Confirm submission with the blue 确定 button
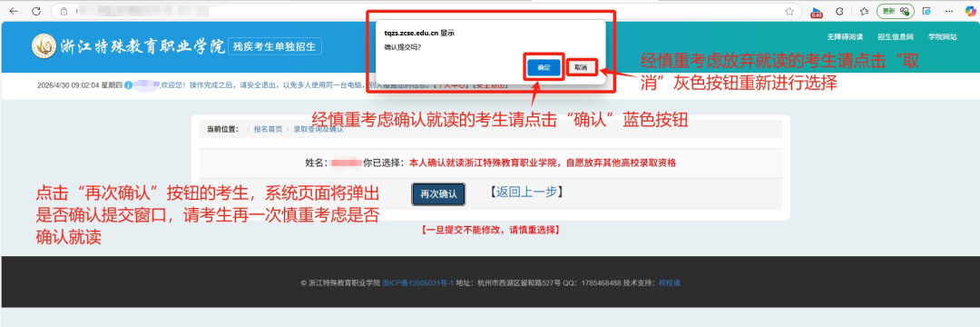 pyautogui.click(x=544, y=67)
